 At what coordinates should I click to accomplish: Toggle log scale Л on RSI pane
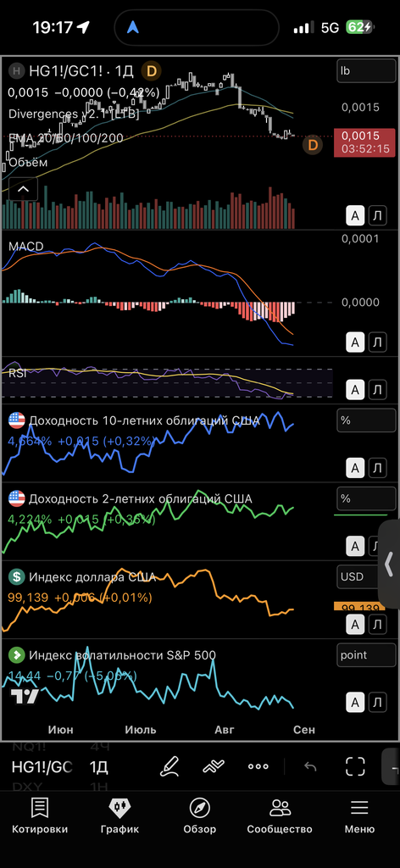tap(377, 390)
